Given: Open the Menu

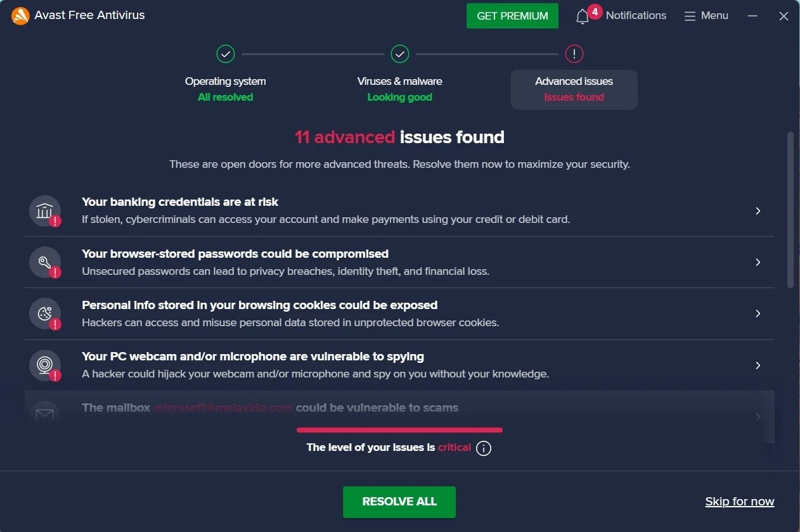Looking at the screenshot, I should click(706, 15).
